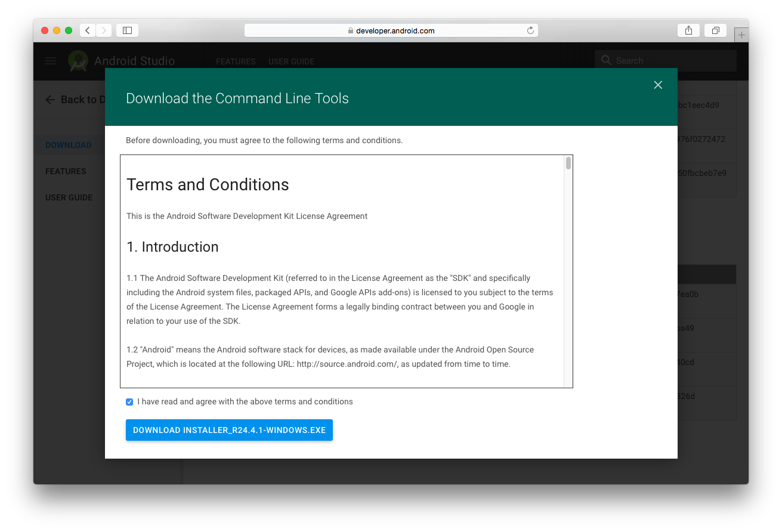This screenshot has height=532, width=782.
Task: Uncheck the agree to terms checkbox
Action: click(129, 402)
